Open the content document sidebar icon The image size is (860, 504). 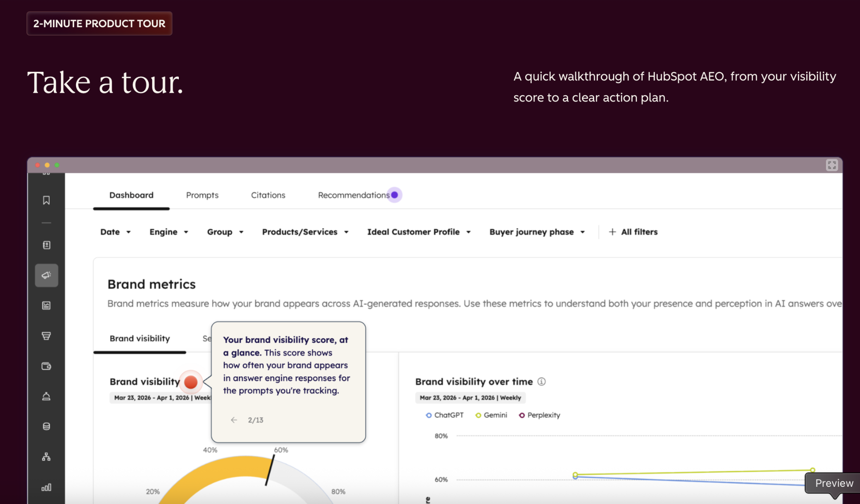(46, 306)
